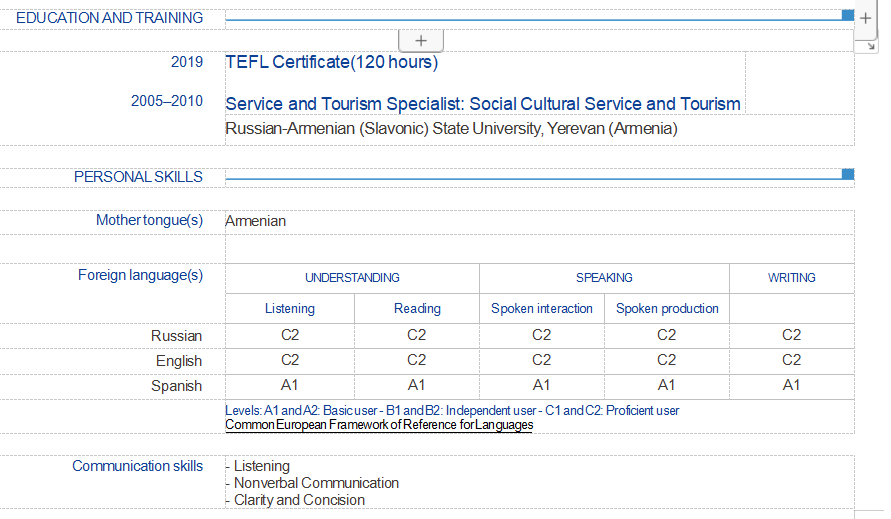The height and width of the screenshot is (519, 891).
Task: Select the UNDERSTANDING column header
Action: 352,278
